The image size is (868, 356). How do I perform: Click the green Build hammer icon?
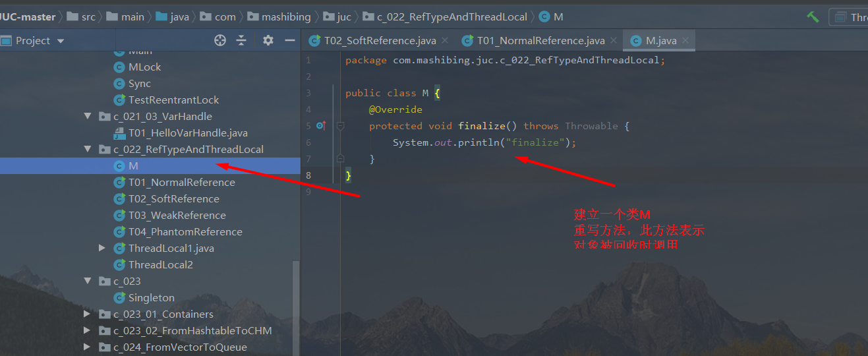click(x=813, y=17)
